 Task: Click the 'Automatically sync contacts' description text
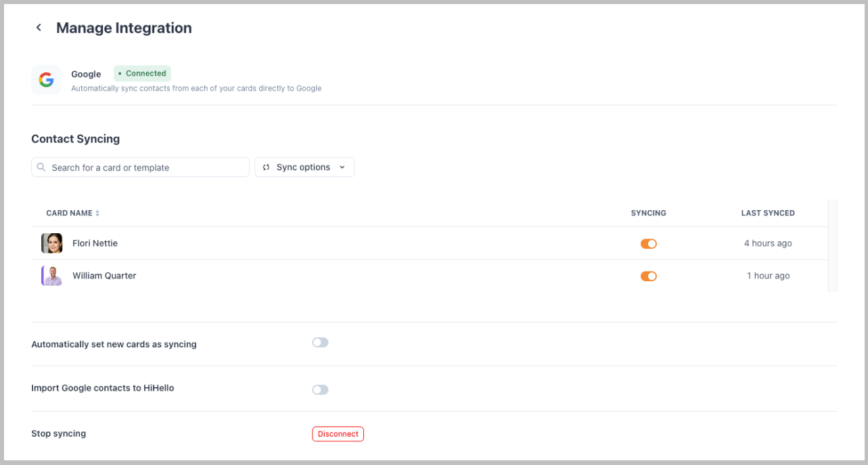click(196, 89)
